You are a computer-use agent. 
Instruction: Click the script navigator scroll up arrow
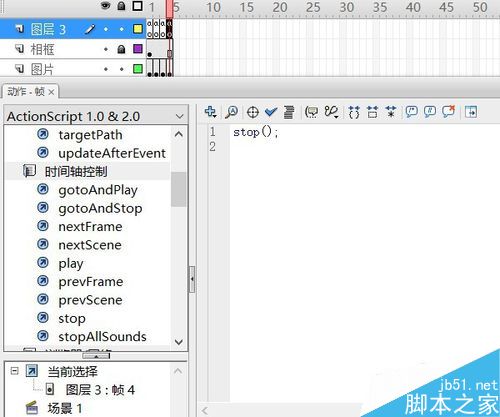point(178,371)
